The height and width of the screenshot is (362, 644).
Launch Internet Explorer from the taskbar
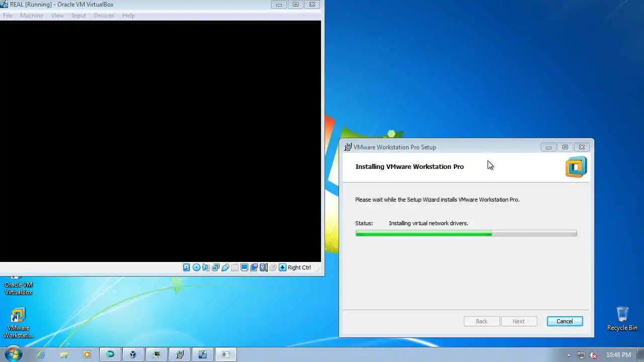click(41, 354)
